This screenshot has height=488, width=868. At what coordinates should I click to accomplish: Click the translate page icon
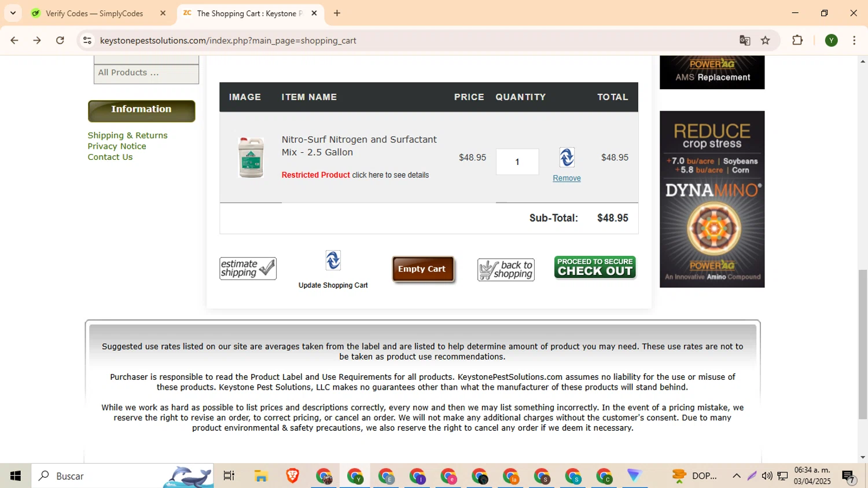point(745,41)
